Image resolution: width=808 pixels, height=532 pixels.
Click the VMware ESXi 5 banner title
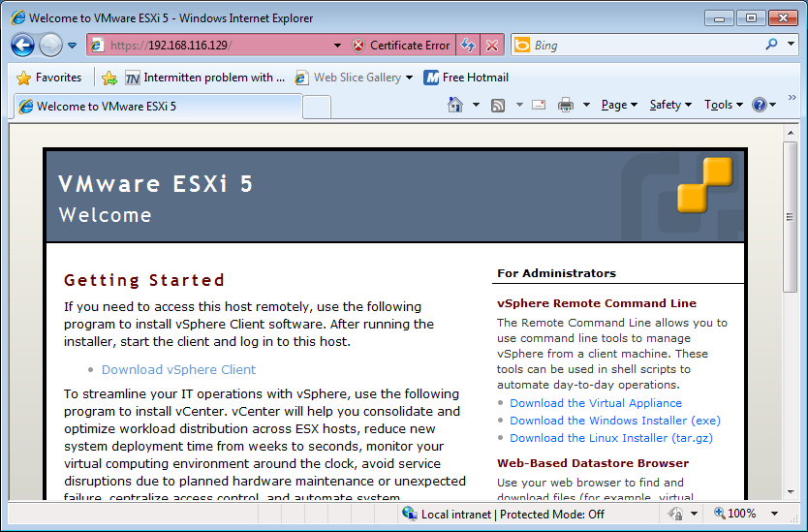coord(156,184)
